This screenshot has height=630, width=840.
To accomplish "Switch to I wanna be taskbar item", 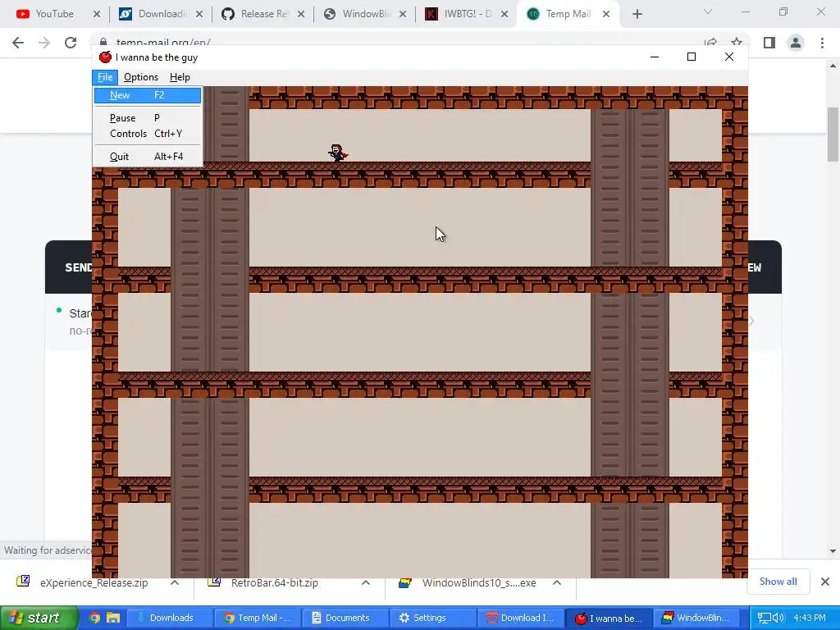I will click(609, 618).
